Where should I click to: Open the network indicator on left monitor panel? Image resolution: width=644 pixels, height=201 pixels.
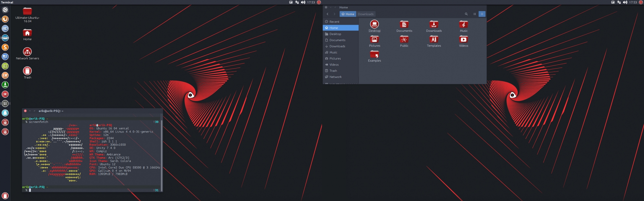coord(297,2)
